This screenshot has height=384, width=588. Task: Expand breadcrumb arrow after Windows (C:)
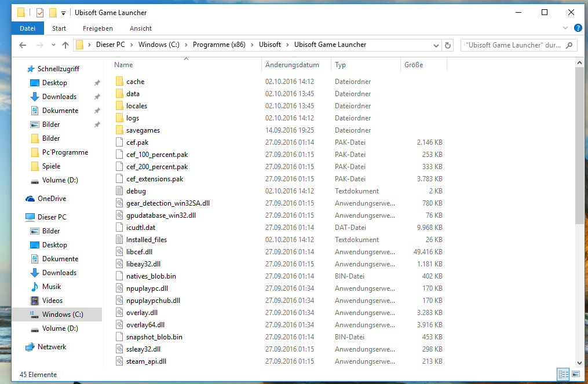click(x=186, y=45)
